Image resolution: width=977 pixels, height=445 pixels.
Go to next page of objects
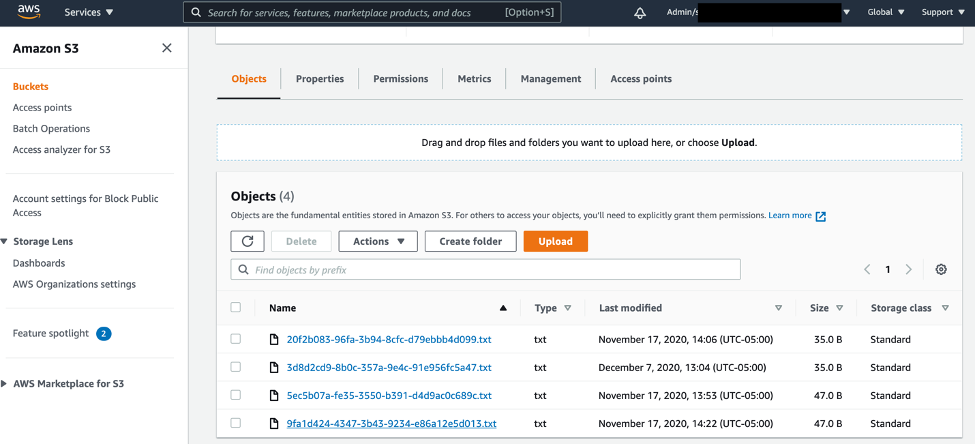(x=908, y=269)
